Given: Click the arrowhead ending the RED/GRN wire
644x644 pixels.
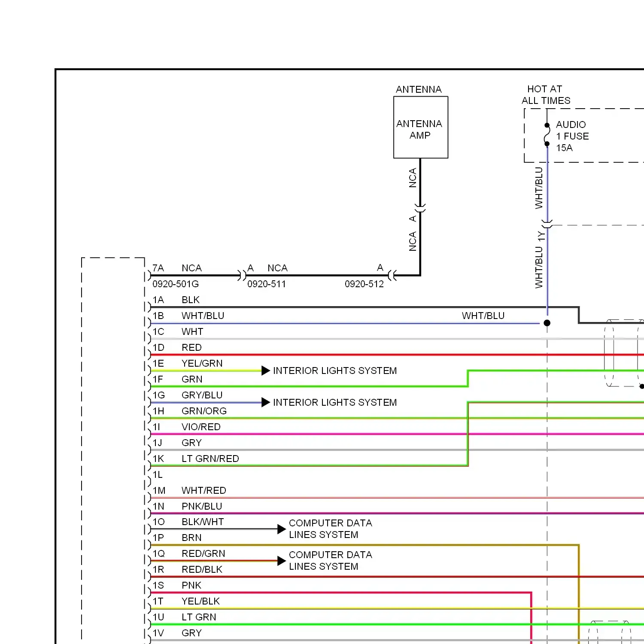Looking at the screenshot, I should coord(282,561).
